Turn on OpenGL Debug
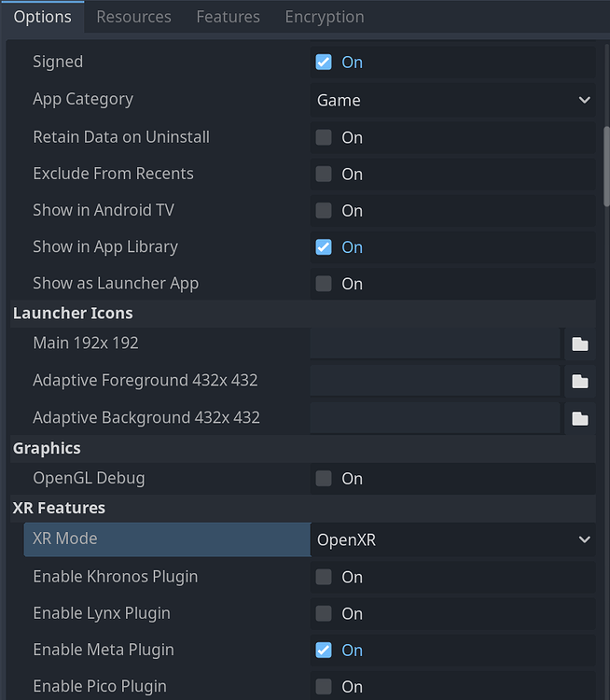This screenshot has height=700, width=610. tap(324, 479)
